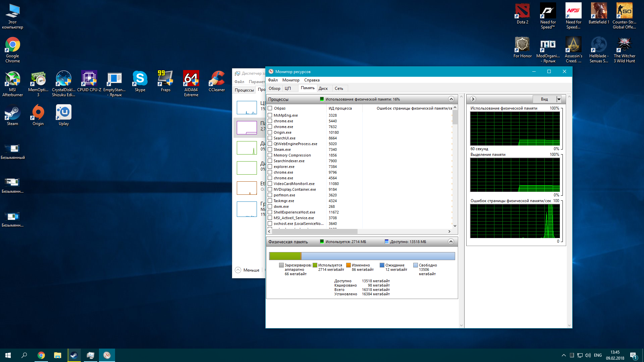
Task: Click memory thumbnail graph in Task Manager
Action: (x=247, y=128)
